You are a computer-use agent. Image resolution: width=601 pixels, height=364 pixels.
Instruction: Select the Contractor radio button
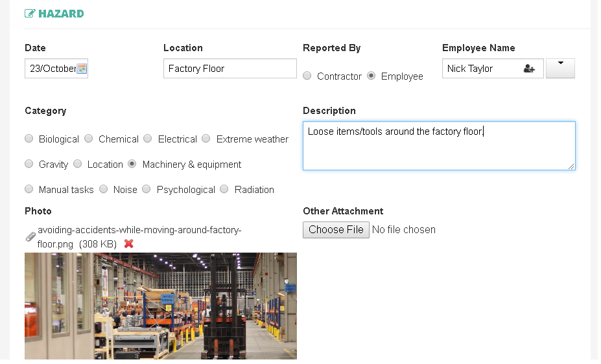(x=307, y=76)
